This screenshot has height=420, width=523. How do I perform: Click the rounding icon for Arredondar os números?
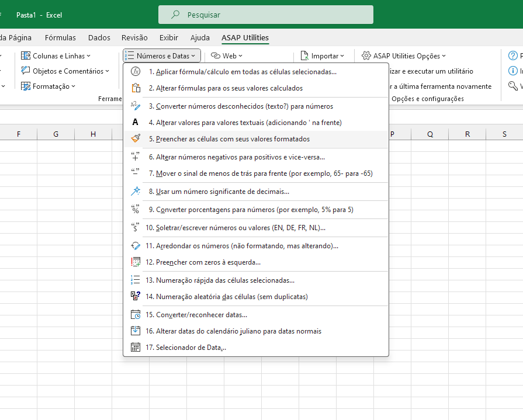coord(136,246)
